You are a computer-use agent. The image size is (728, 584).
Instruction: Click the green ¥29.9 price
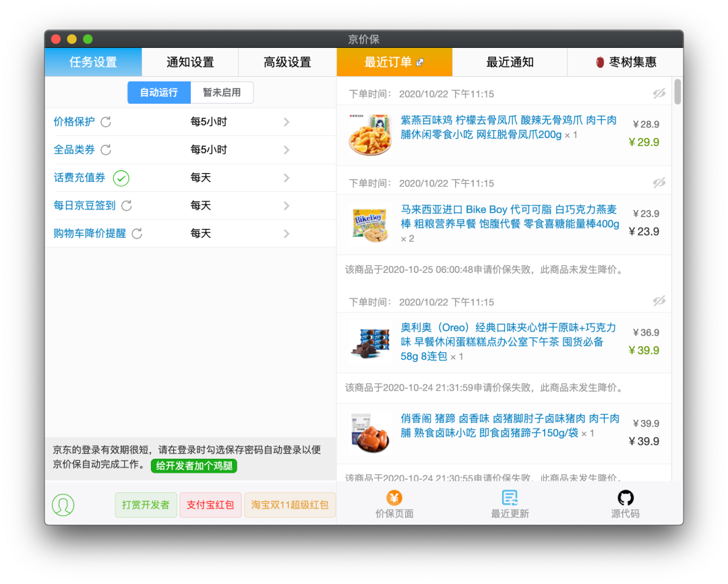644,142
